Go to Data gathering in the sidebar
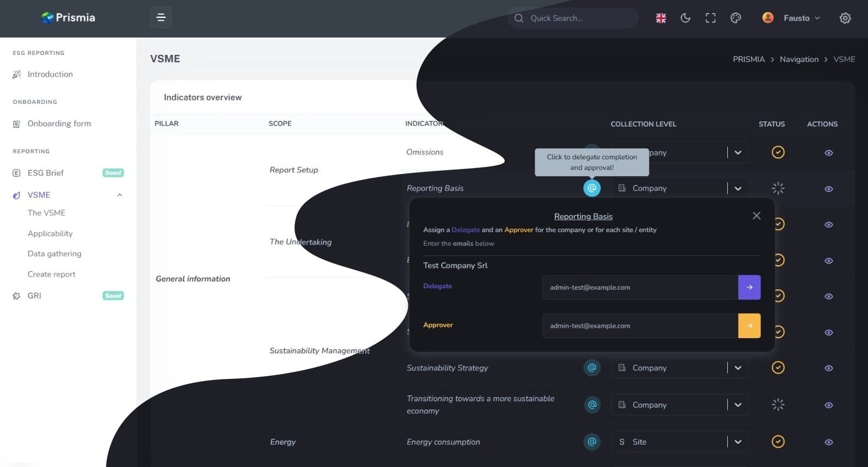 [54, 253]
